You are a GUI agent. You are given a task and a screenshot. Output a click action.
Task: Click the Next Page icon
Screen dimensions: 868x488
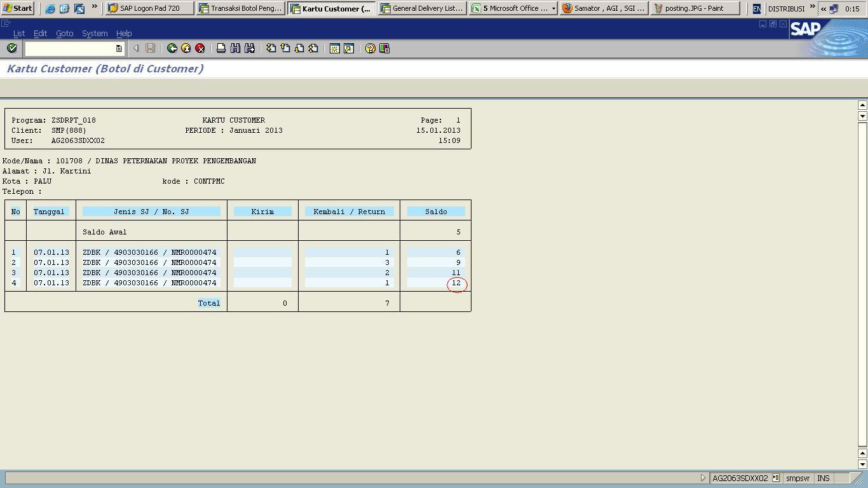point(299,48)
